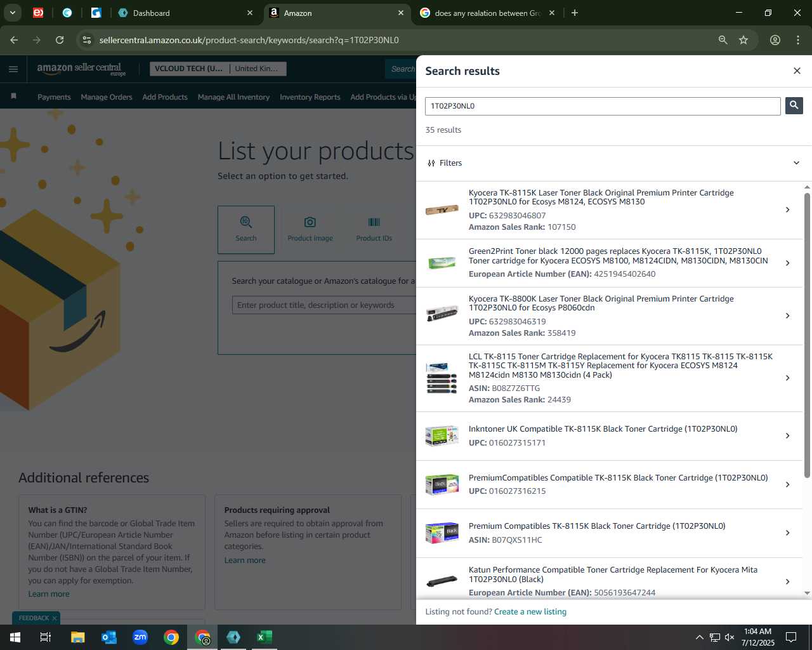Open Inventory Reports menu item
The width and height of the screenshot is (812, 650).
pyautogui.click(x=310, y=97)
